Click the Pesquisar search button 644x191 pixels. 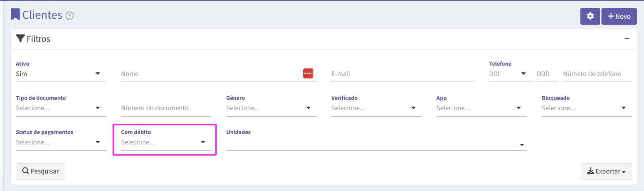coord(41,172)
